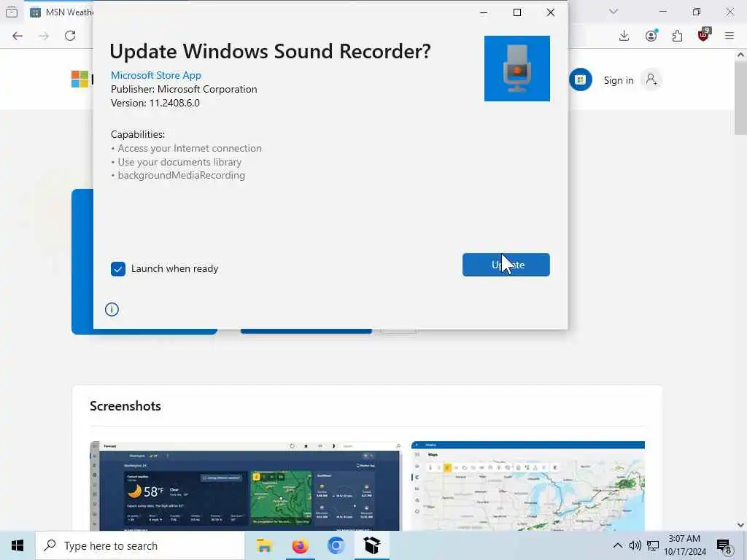Screen dimensions: 747x560
Task: Show hidden system tray icons
Action: pos(617,545)
